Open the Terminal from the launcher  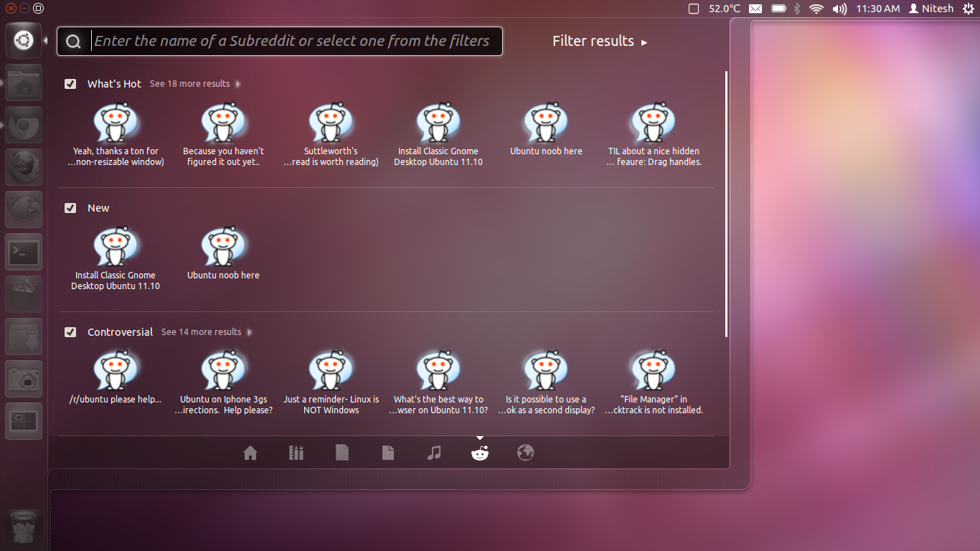23,253
